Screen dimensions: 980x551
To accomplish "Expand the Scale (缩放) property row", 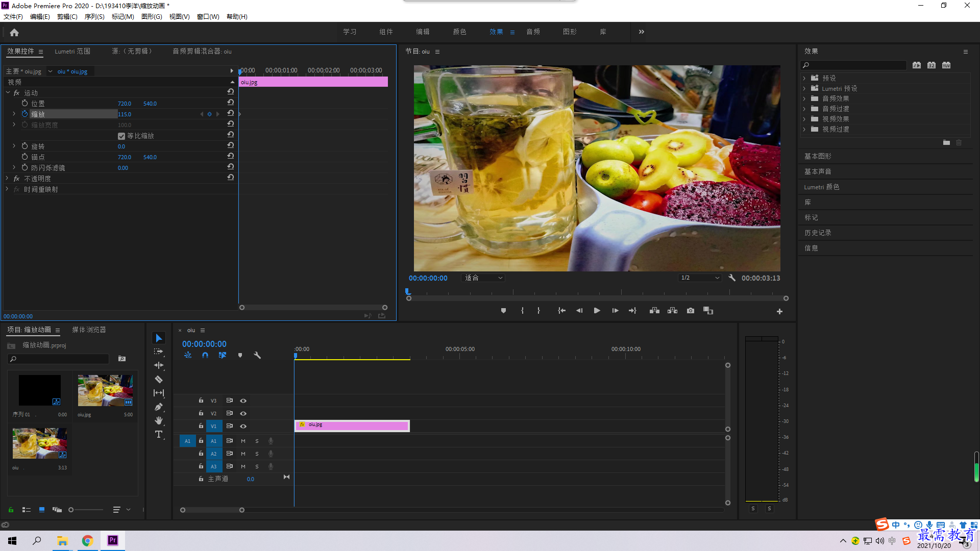I will click(14, 114).
